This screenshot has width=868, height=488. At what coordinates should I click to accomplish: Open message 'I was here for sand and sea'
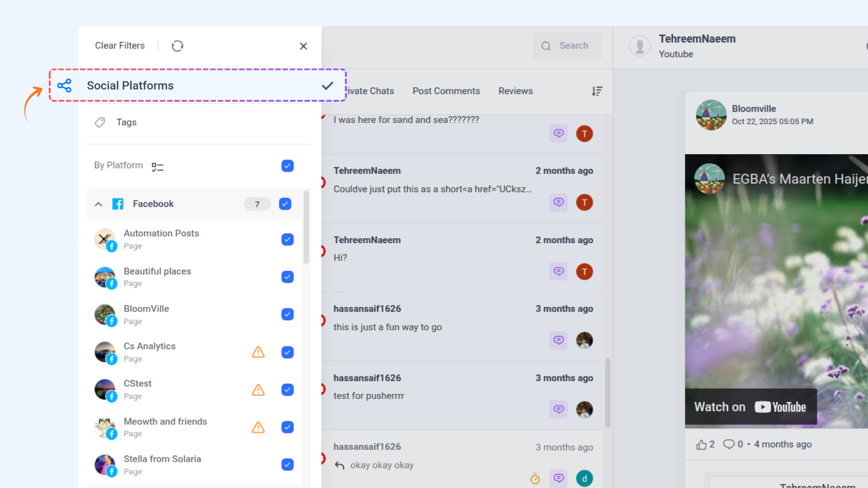pos(463,134)
